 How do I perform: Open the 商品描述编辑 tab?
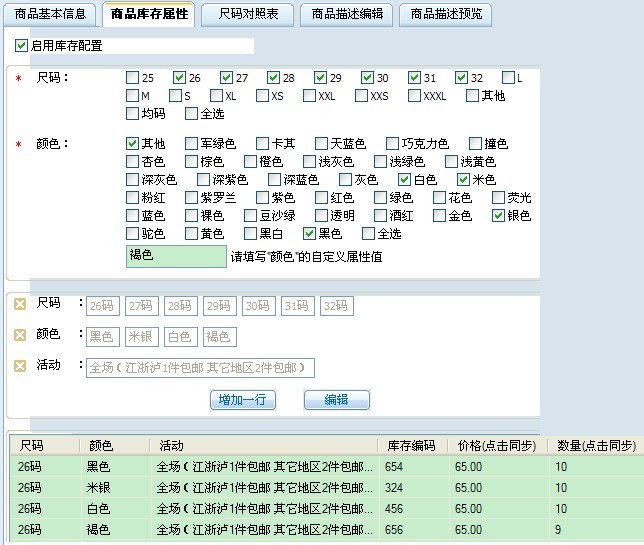coord(346,15)
